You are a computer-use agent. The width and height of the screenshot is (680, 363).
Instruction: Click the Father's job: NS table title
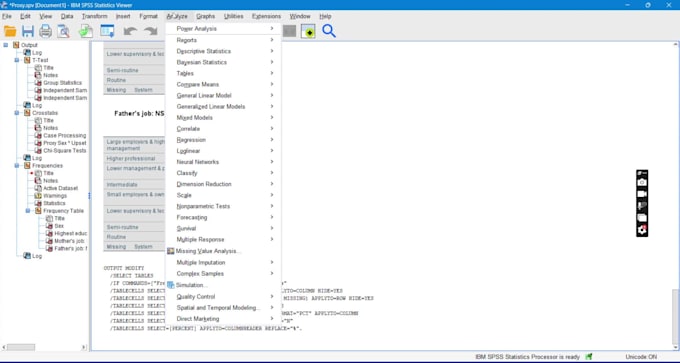139,114
